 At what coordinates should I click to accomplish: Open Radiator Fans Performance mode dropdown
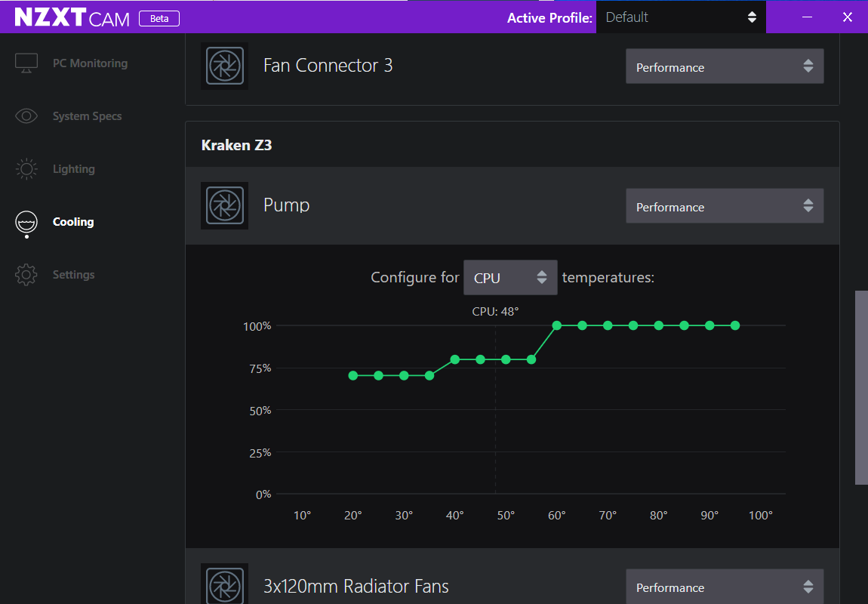click(x=725, y=587)
